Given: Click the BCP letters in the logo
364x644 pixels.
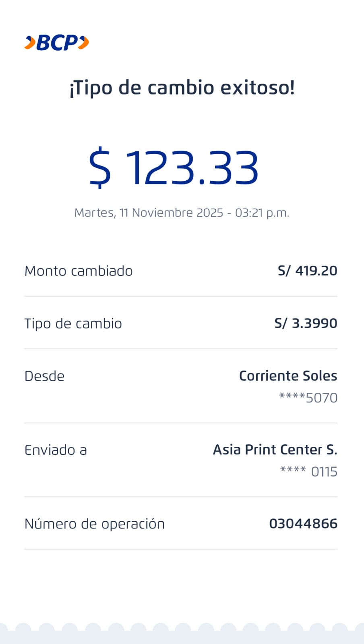Looking at the screenshot, I should tap(57, 43).
